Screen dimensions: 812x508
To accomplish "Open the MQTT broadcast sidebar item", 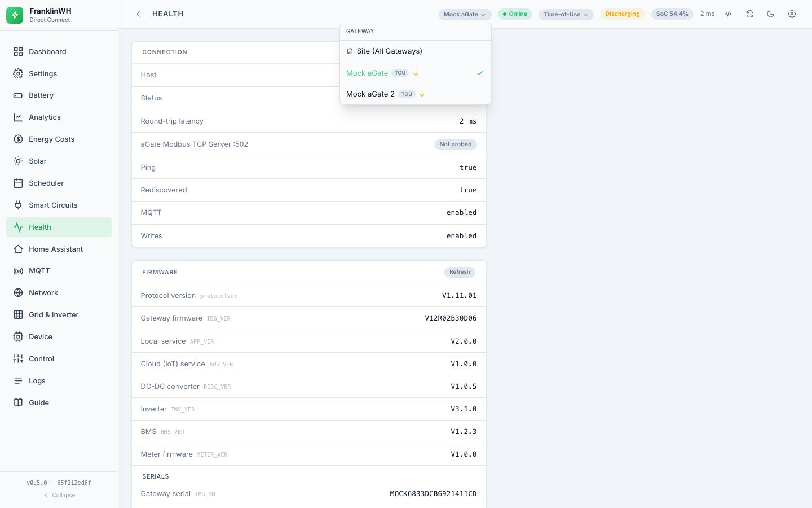I will tap(59, 271).
